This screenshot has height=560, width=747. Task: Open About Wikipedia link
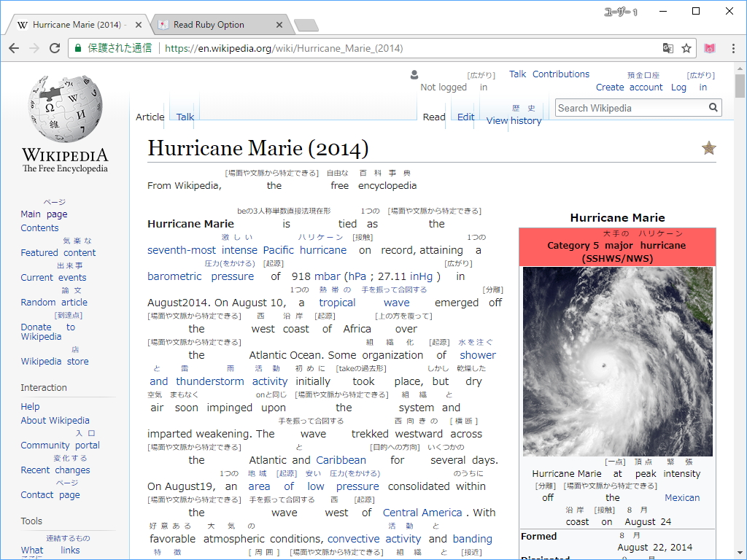coord(55,420)
